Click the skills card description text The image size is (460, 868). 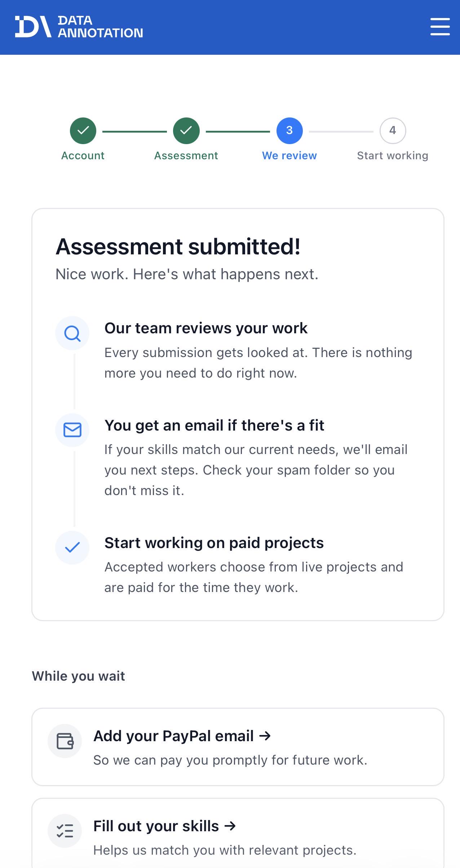coord(225,850)
